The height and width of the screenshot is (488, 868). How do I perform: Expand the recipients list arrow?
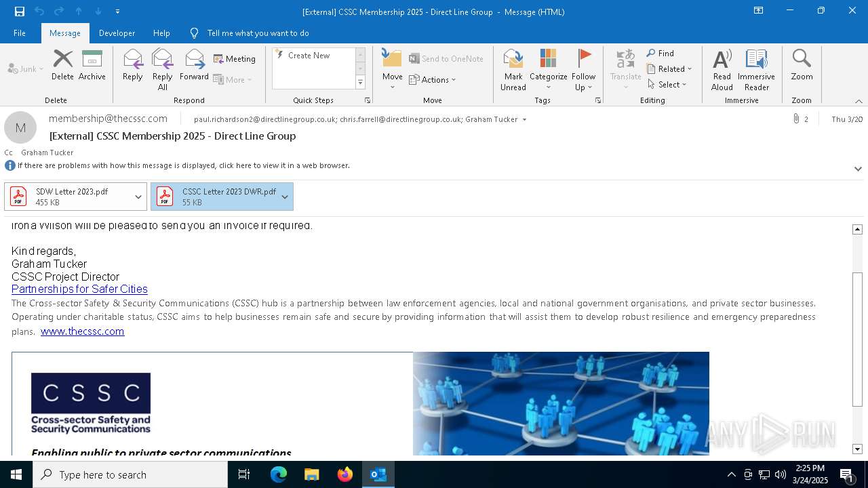click(524, 120)
